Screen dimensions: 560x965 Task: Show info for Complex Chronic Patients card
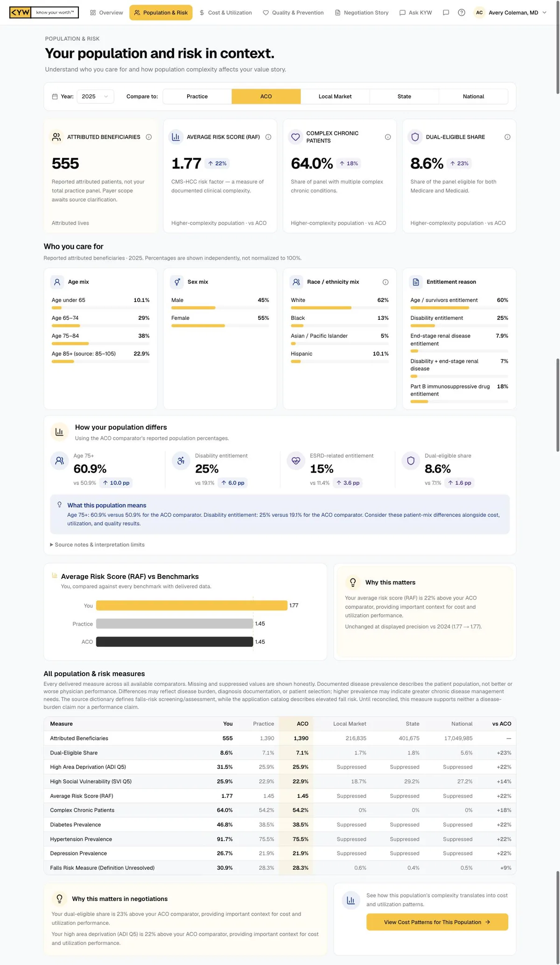(x=388, y=137)
